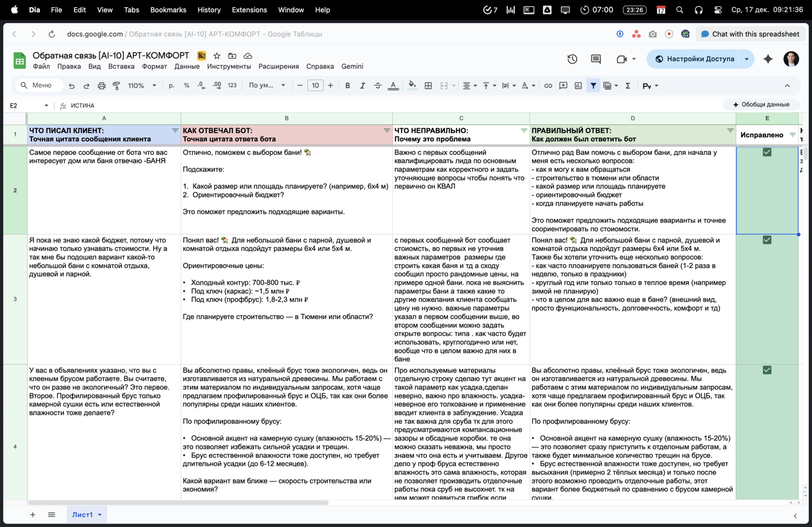Open filter for ПРАВИЛЬНЫЙ ОТВЕТ column
The image size is (812, 527).
(x=730, y=130)
